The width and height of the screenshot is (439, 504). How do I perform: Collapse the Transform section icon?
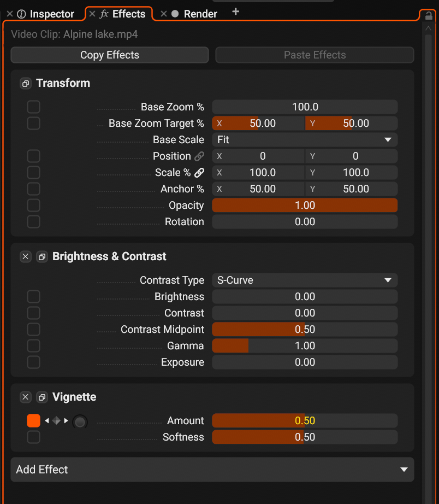click(26, 84)
